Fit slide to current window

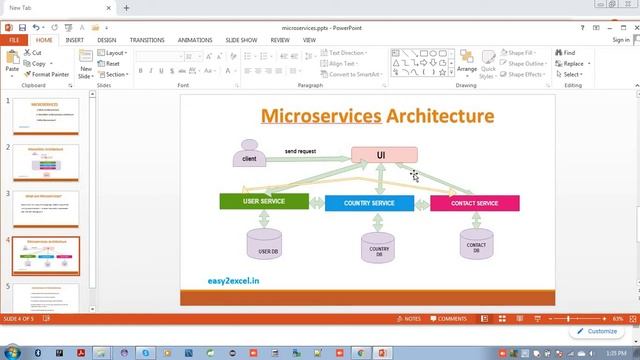(x=633, y=319)
